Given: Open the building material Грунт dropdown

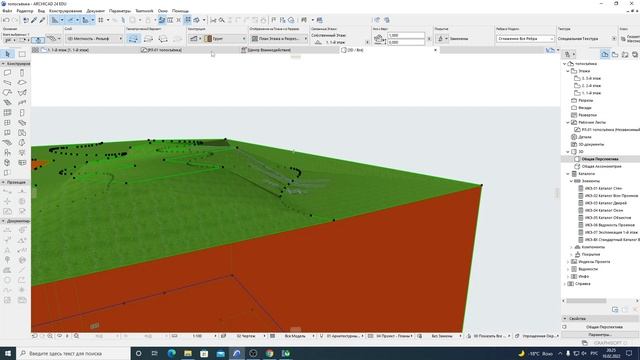Looking at the screenshot, I should coord(226,38).
